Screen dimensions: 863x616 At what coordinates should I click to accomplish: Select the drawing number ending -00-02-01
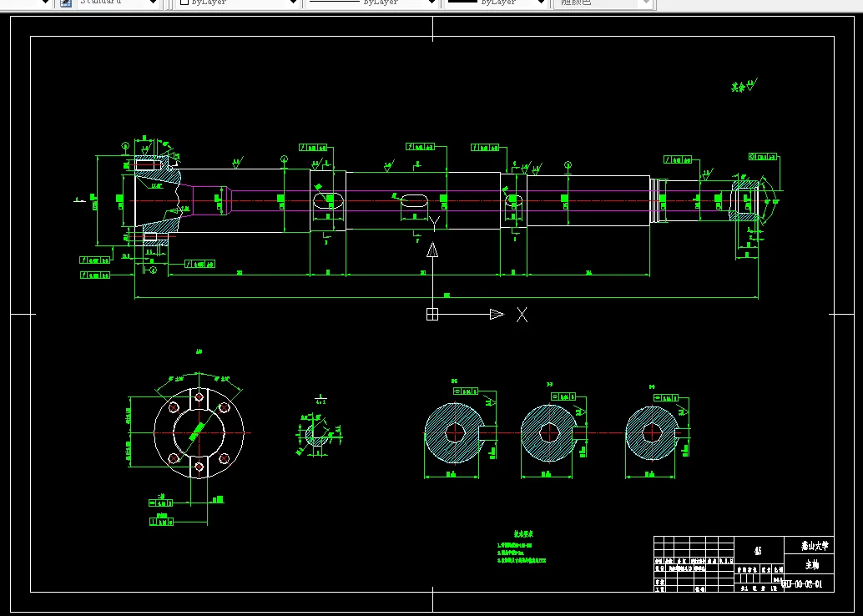tap(802, 584)
